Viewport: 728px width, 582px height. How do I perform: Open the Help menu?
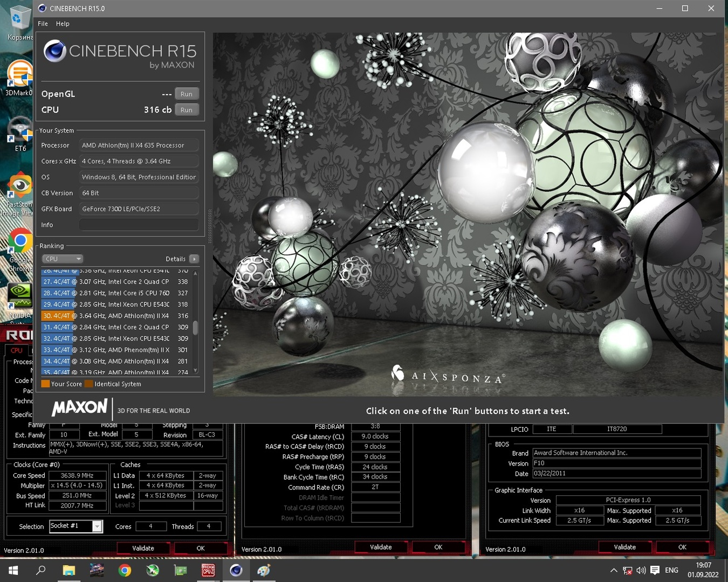[x=63, y=24]
